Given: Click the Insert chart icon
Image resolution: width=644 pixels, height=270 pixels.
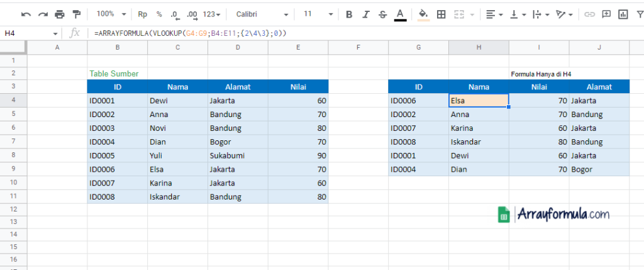Looking at the screenshot, I should (623, 14).
